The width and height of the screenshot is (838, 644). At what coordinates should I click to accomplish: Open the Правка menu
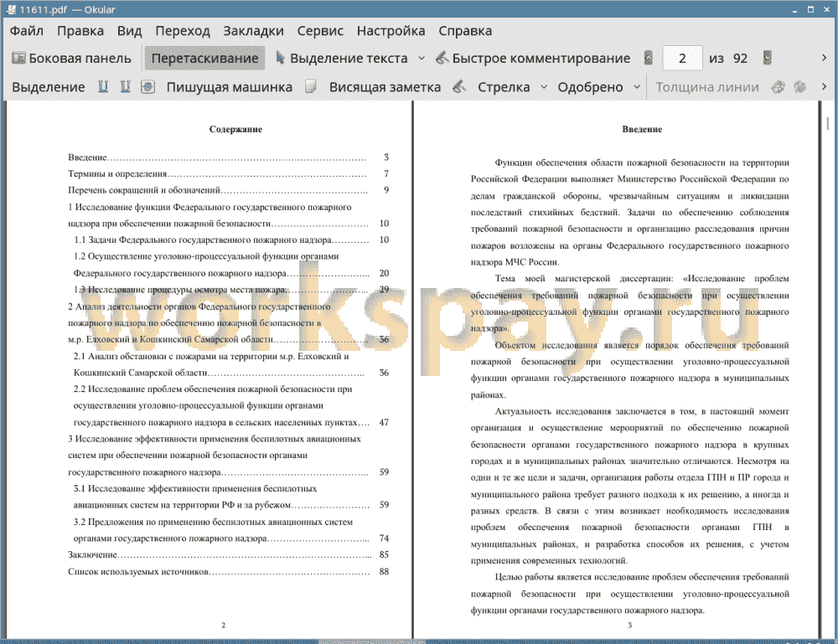point(80,31)
